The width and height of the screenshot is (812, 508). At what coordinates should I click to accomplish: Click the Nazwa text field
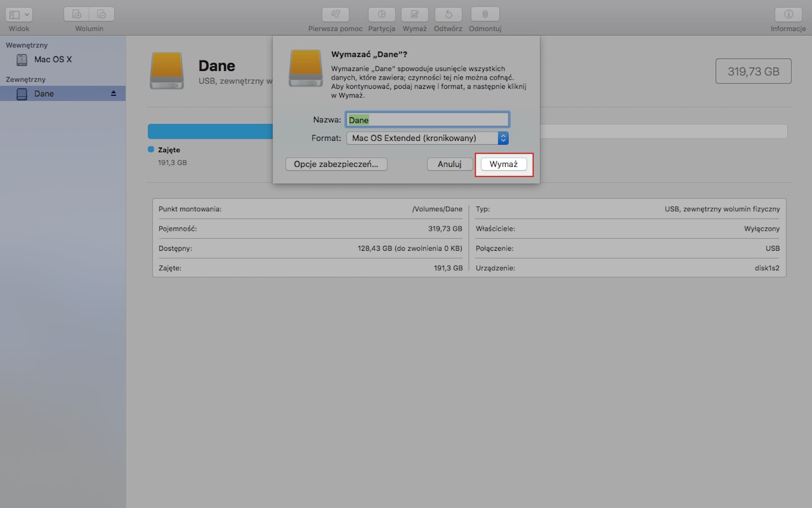427,119
